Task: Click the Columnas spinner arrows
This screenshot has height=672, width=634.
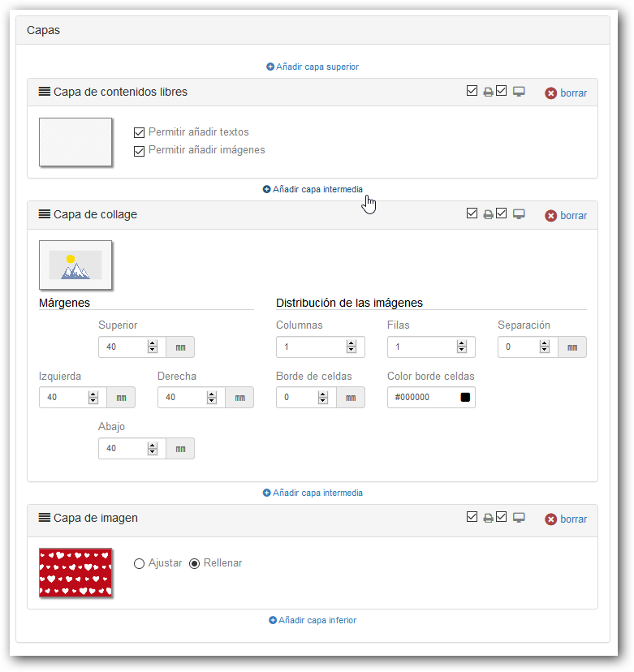Action: pos(352,347)
